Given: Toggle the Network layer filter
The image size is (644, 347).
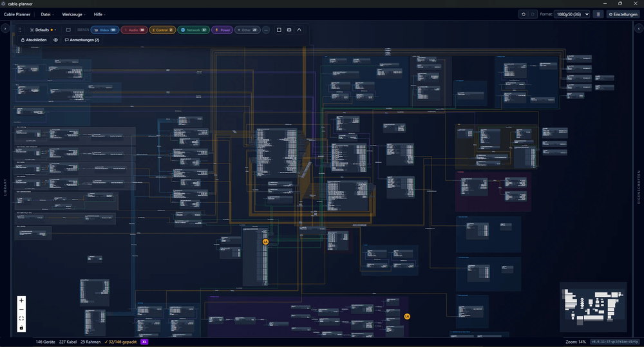Looking at the screenshot, I should (193, 30).
